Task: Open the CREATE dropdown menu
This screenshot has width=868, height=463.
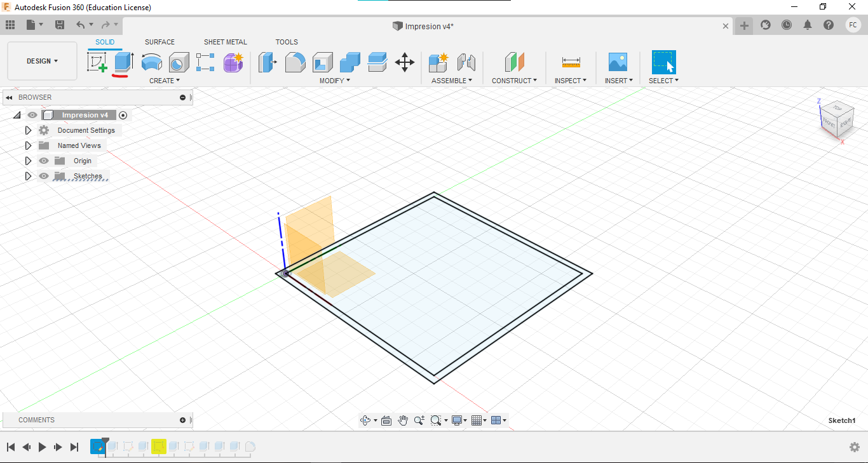Action: pos(165,81)
